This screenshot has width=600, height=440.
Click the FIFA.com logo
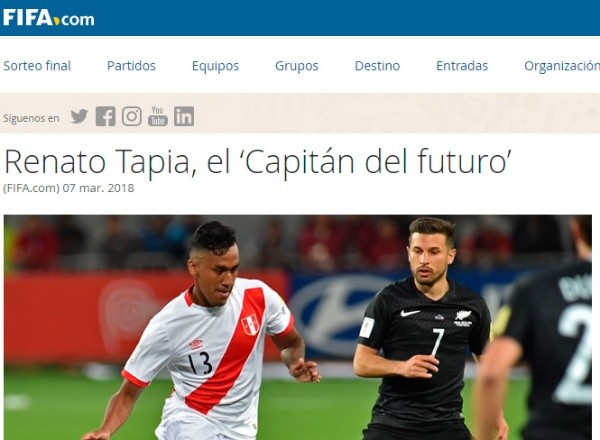coord(49,18)
